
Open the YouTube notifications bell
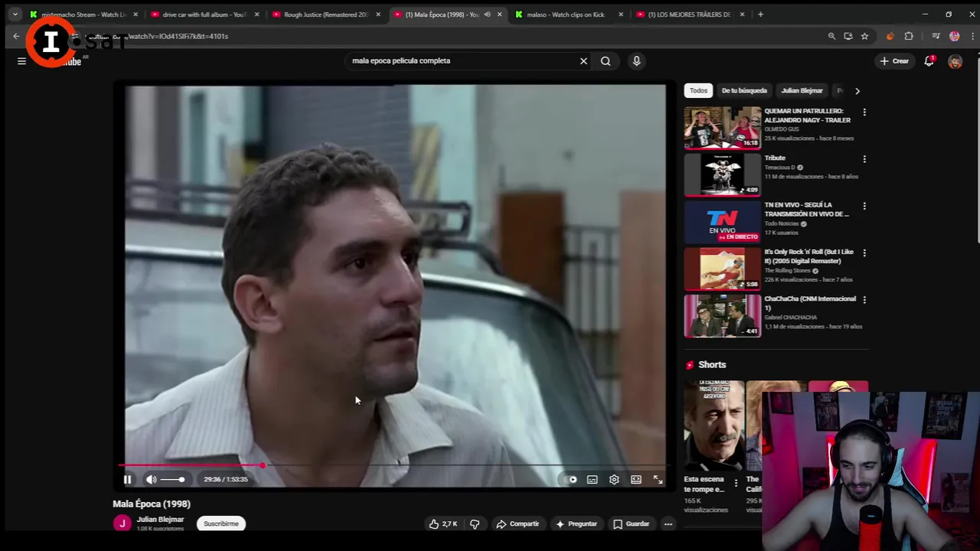click(x=929, y=61)
